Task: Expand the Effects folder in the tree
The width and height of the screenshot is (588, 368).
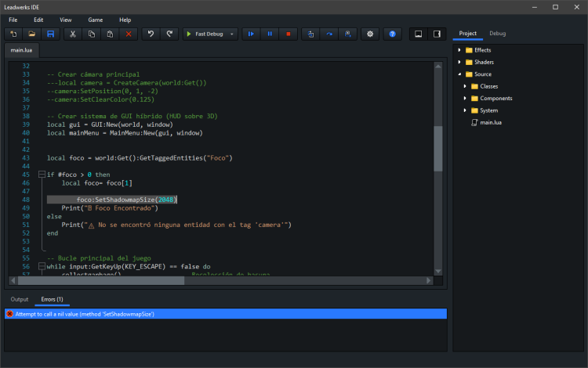Action: pyautogui.click(x=460, y=50)
